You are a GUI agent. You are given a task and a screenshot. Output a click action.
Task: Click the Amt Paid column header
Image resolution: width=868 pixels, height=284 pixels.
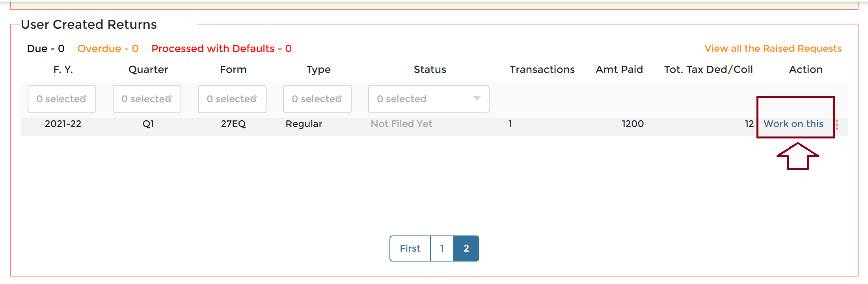(x=619, y=69)
